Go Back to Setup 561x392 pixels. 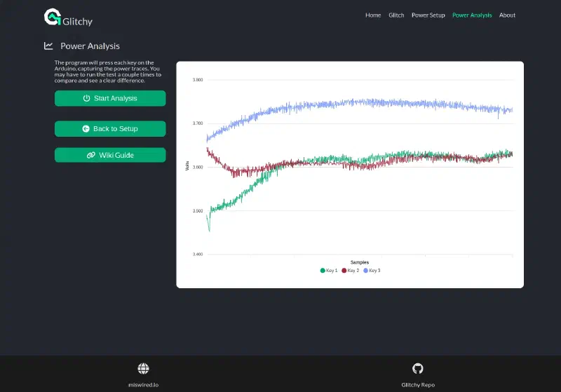[110, 129]
